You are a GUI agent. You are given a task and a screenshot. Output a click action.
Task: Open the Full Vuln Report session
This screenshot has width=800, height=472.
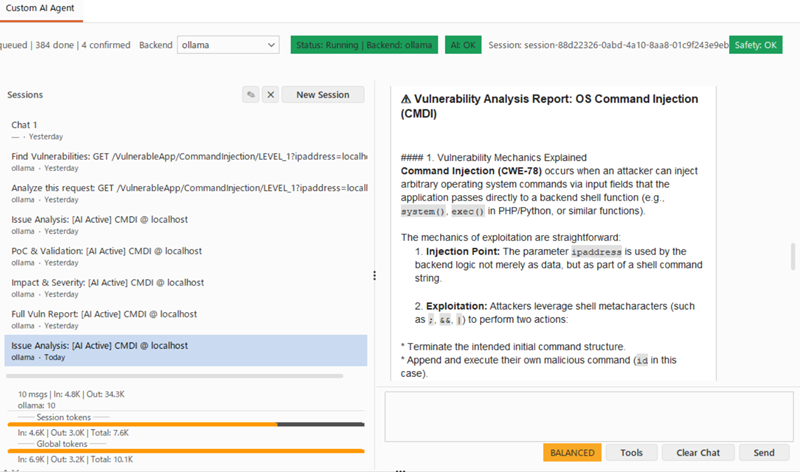(x=186, y=319)
